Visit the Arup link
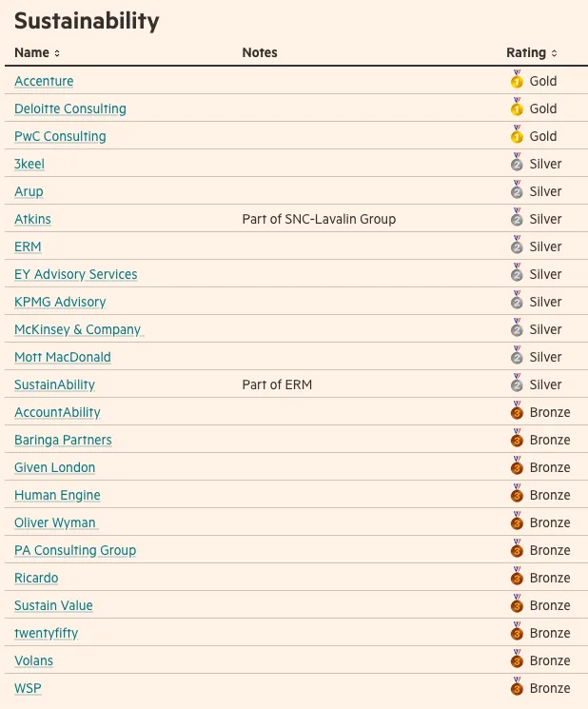The height and width of the screenshot is (709, 588). click(29, 191)
